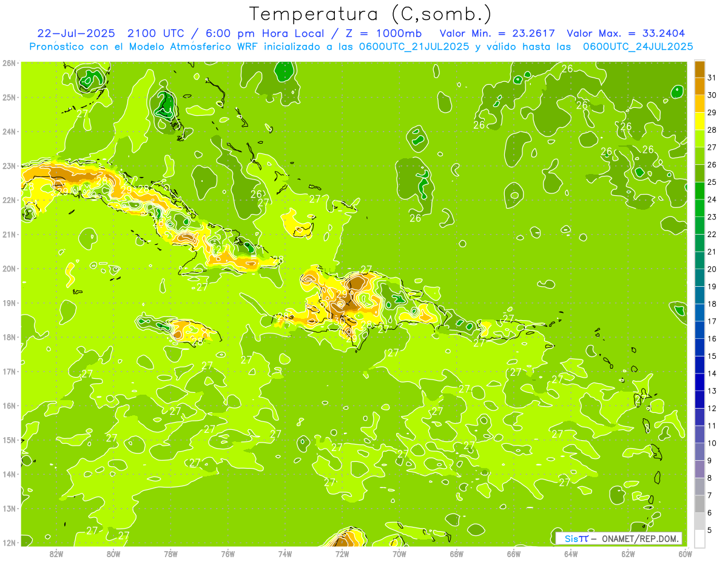Click the "74W" longitude axis label
The height and width of the screenshot is (562, 728).
coord(285,554)
